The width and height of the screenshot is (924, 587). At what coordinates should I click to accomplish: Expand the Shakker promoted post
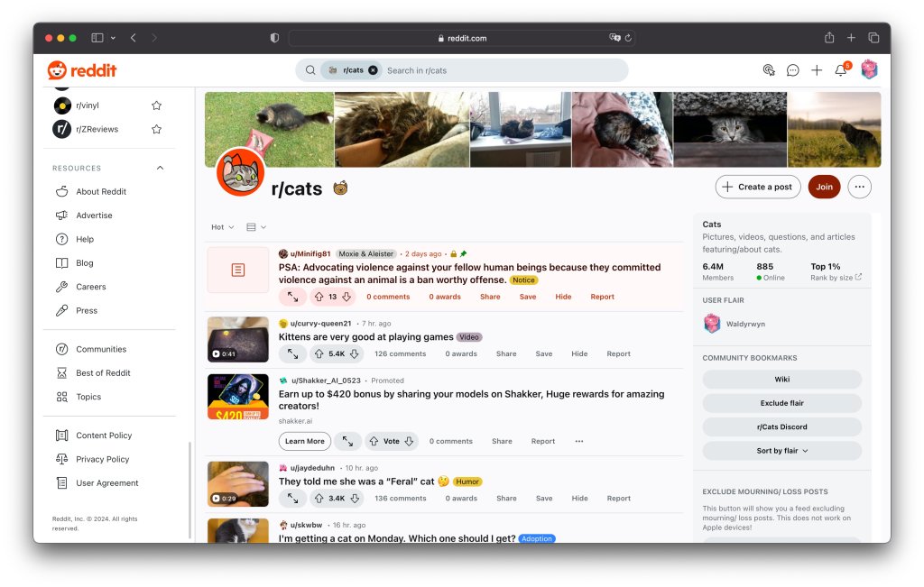[347, 441]
